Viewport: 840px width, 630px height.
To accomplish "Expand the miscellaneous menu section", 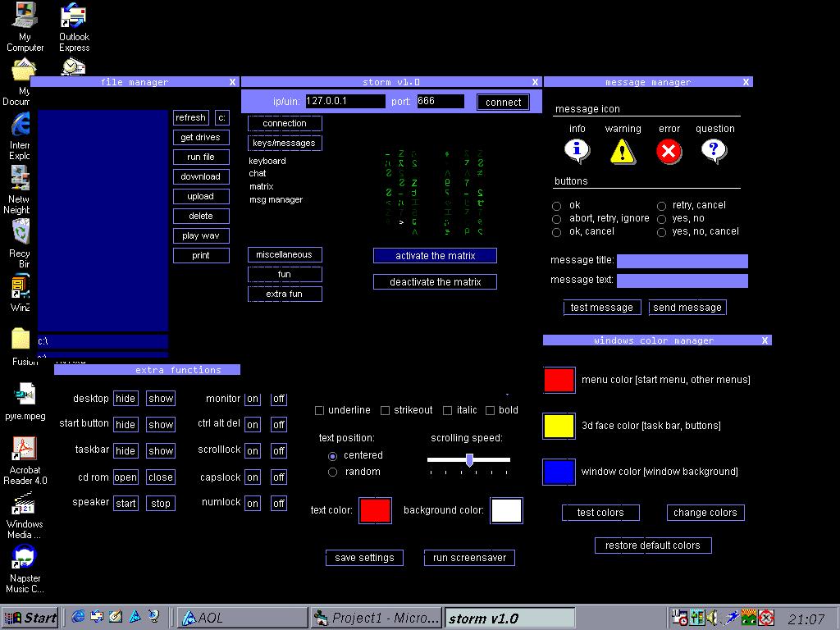I will coord(285,255).
